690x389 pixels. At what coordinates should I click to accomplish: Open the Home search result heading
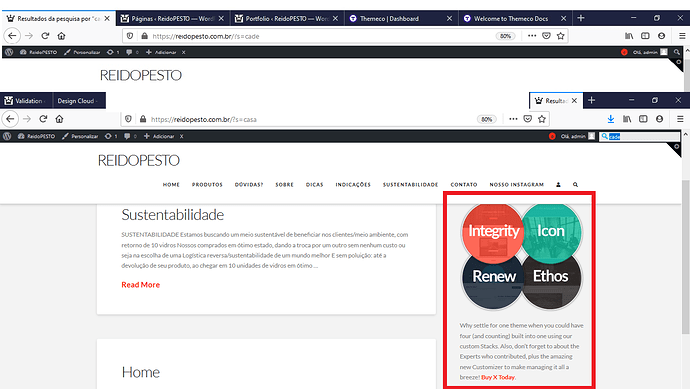[141, 372]
